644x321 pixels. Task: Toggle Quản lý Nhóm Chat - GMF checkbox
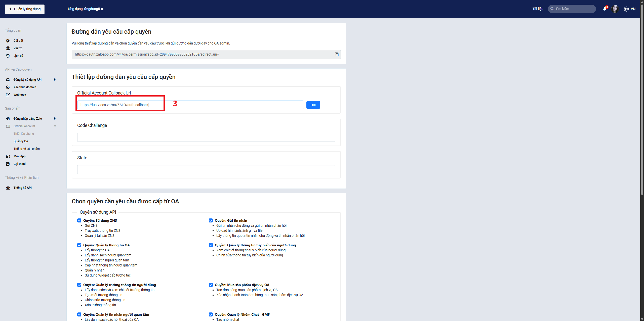click(x=211, y=314)
